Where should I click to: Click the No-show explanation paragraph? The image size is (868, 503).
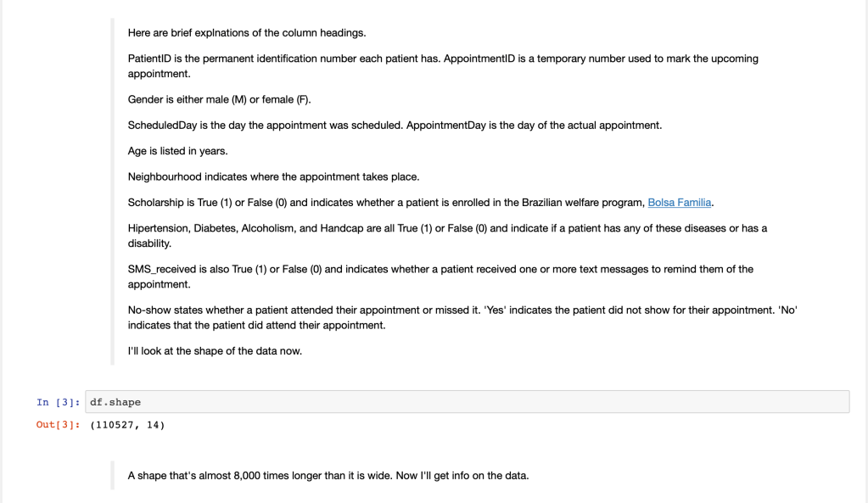(x=462, y=317)
